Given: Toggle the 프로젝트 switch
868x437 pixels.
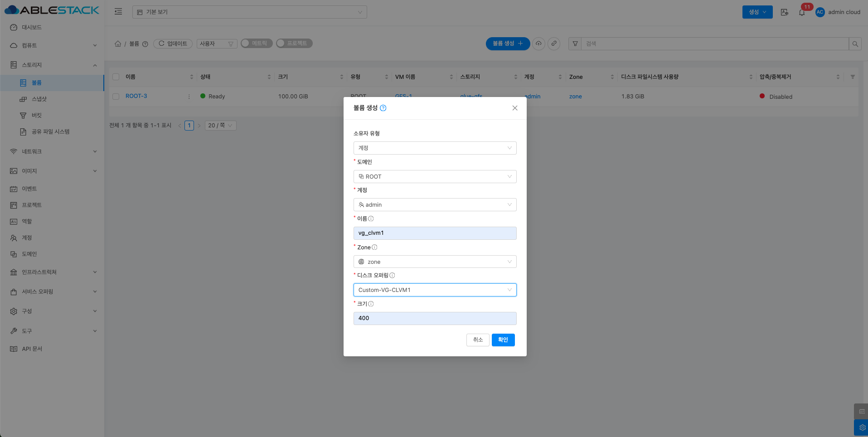Looking at the screenshot, I should pos(294,43).
